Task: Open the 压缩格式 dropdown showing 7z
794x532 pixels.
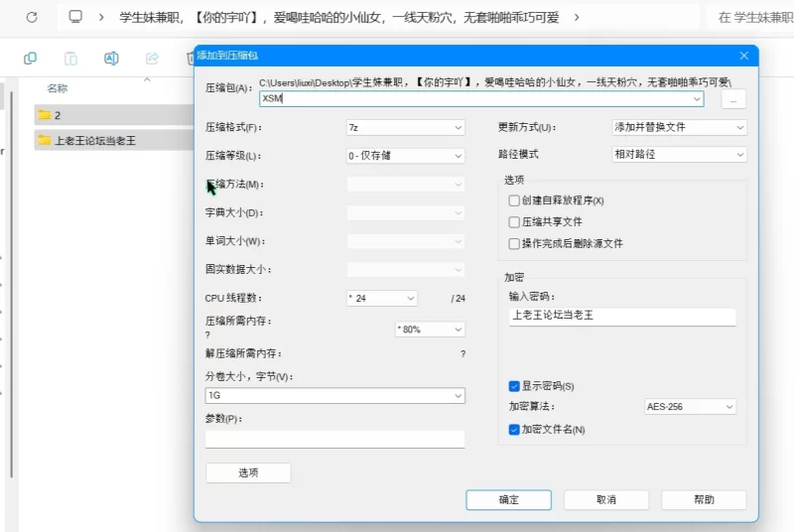Action: click(x=405, y=128)
